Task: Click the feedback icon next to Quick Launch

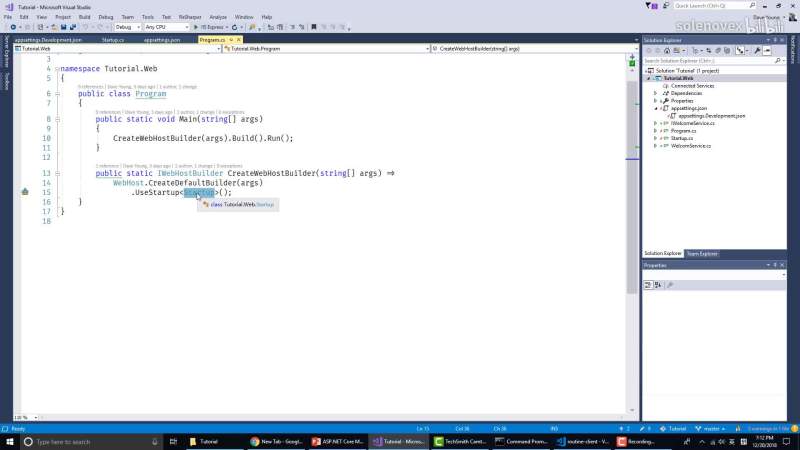Action: (666, 6)
